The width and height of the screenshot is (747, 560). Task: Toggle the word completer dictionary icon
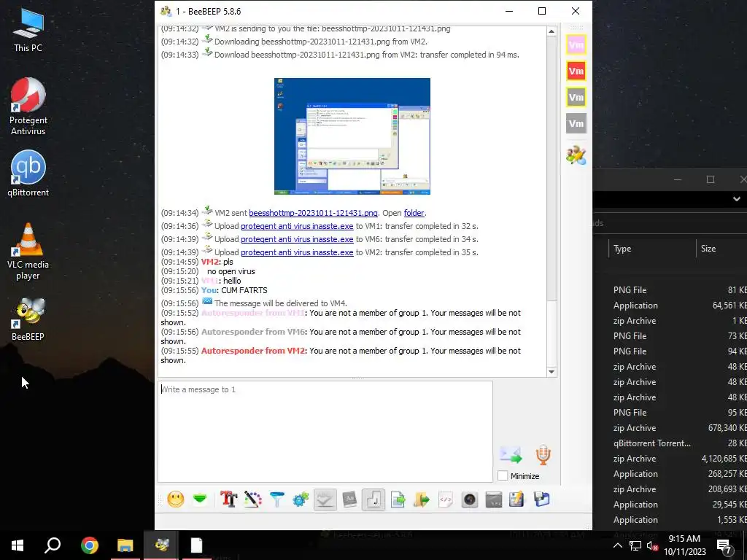coord(349,499)
